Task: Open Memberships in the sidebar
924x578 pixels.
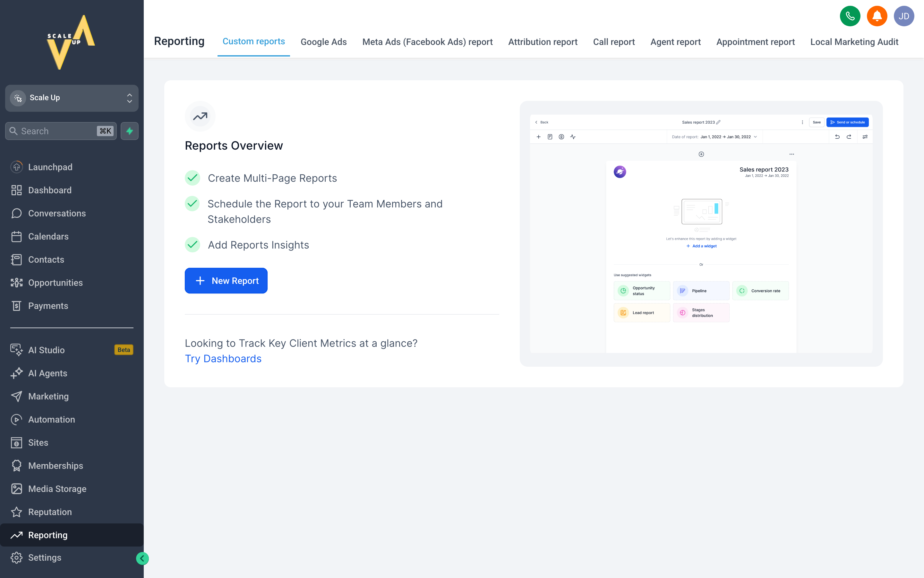Action: click(72, 466)
